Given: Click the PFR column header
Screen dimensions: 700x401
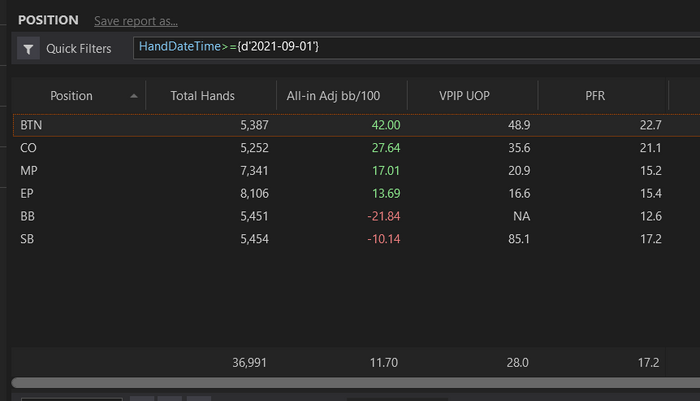Looking at the screenshot, I should tap(595, 96).
